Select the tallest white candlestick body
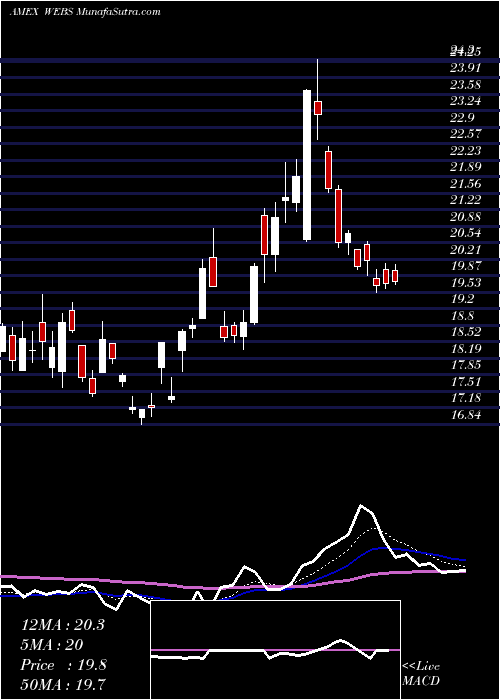Viewport: 500px width, 700px height. [307, 165]
